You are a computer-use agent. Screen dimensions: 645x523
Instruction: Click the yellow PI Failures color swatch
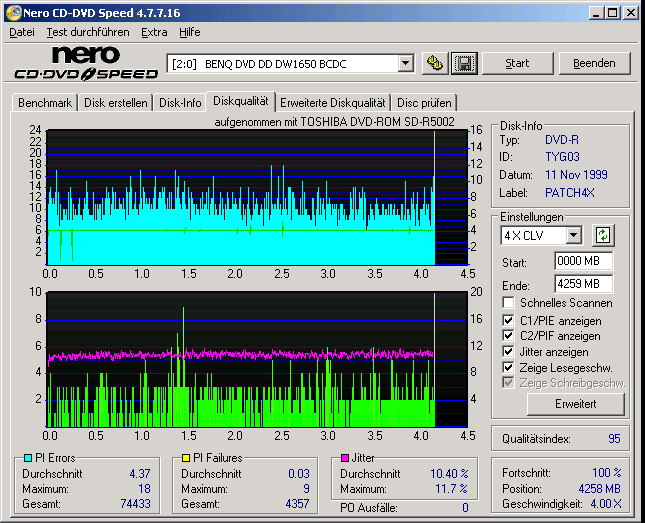click(x=186, y=458)
